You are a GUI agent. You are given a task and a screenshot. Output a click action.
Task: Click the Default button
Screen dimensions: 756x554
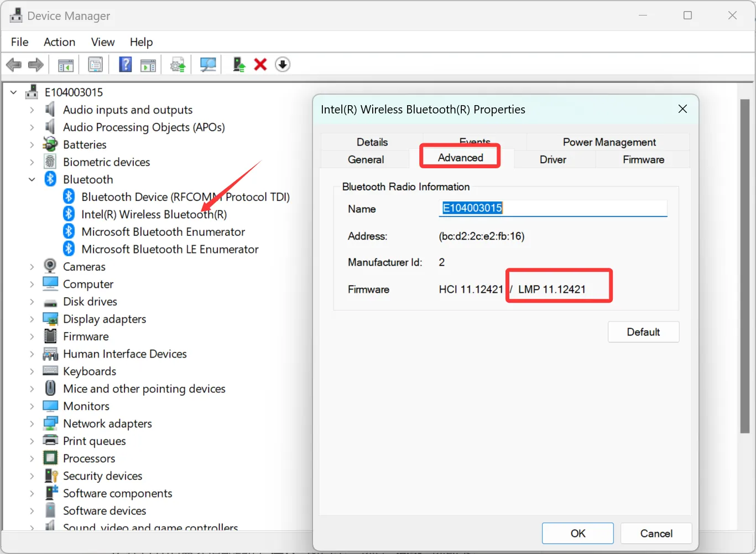(x=643, y=332)
